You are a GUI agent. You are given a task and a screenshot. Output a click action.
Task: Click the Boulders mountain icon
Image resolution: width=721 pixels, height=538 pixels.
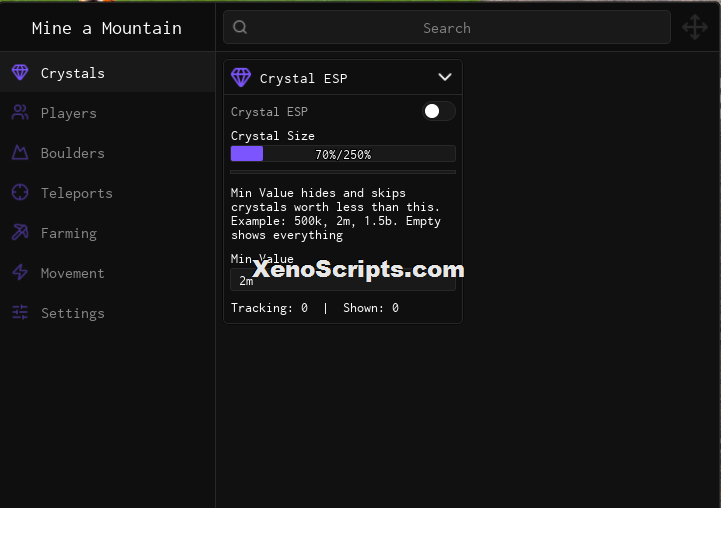coord(20,153)
